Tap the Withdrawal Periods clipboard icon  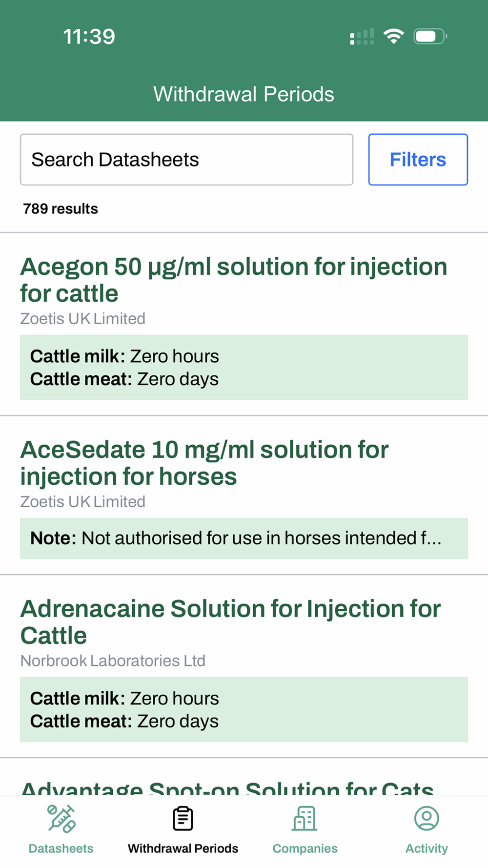(x=183, y=819)
